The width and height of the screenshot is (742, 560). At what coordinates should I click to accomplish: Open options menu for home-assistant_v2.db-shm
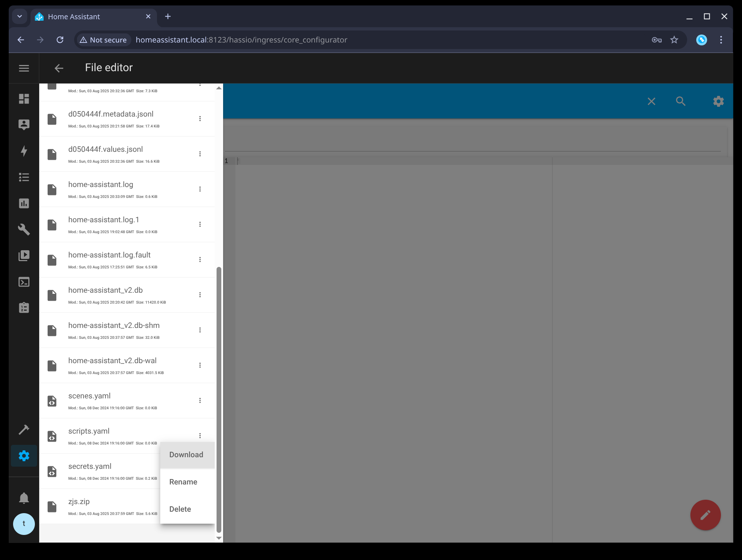pyautogui.click(x=200, y=330)
